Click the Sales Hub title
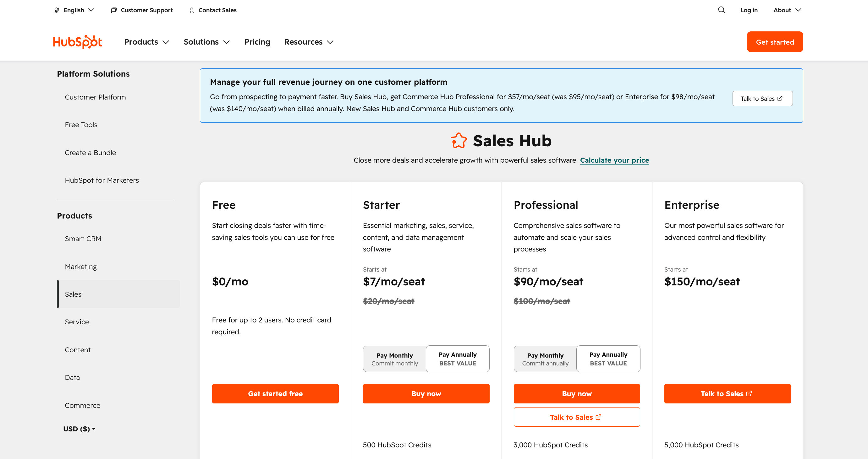The width and height of the screenshot is (868, 459). point(512,141)
